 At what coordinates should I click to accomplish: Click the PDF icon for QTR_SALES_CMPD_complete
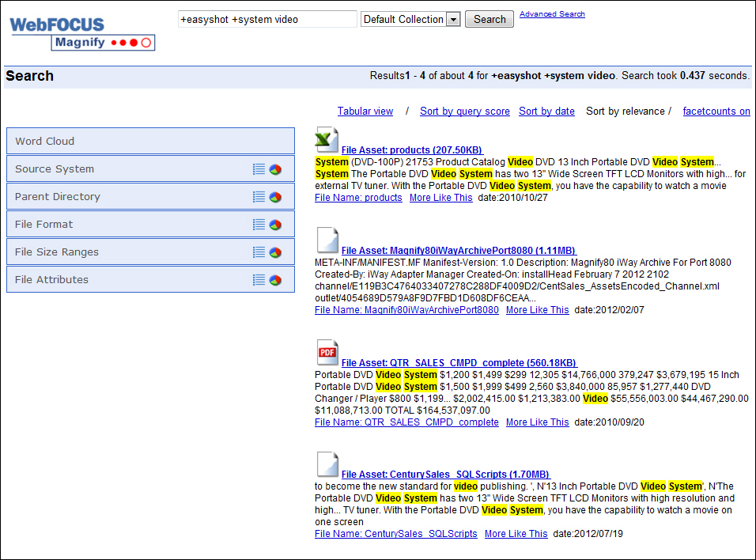pos(327,353)
